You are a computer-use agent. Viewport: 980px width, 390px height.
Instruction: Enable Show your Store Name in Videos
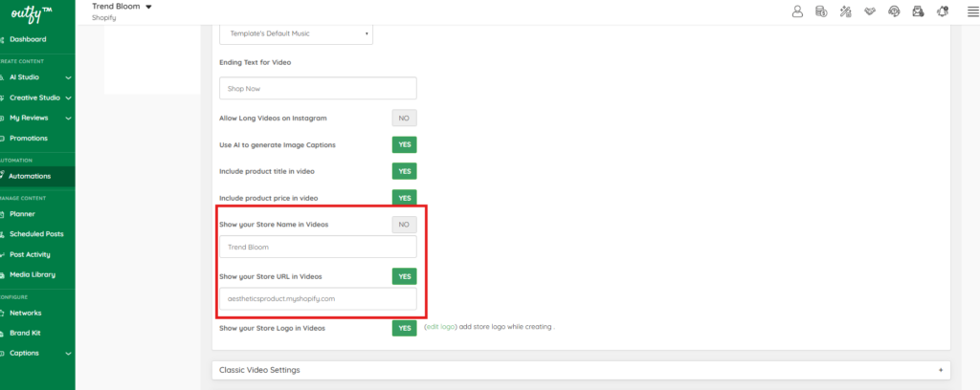coord(404,225)
